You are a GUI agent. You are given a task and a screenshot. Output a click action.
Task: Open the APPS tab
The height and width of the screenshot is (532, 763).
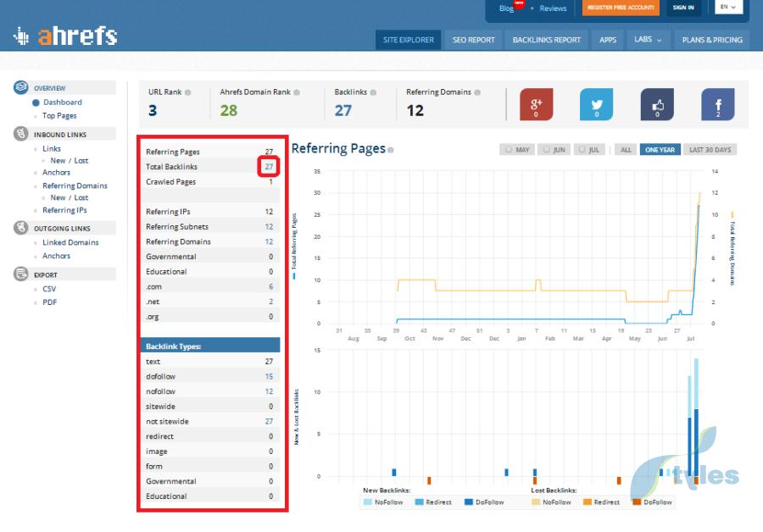tap(608, 40)
